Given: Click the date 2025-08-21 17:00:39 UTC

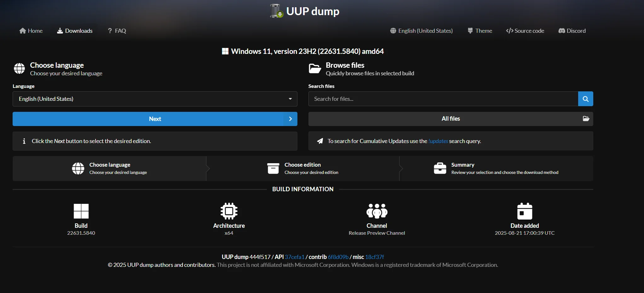Looking at the screenshot, I should coord(525,233).
